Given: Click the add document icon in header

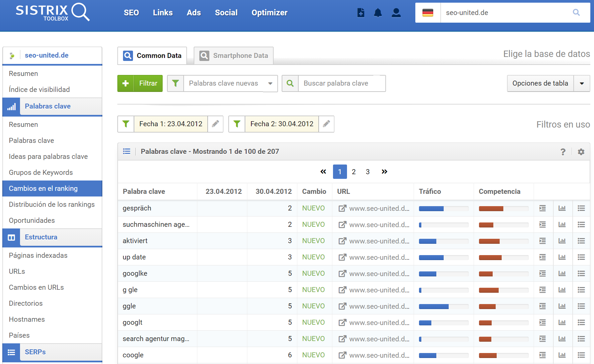Looking at the screenshot, I should pos(361,13).
